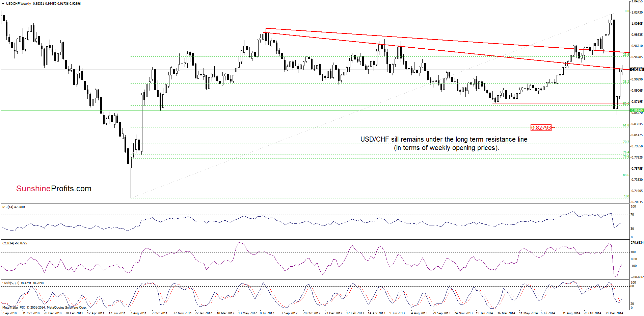Viewport: 644px width, 316px height.
Task: Click the 18 Mar 2012 date label
Action: 225,313
